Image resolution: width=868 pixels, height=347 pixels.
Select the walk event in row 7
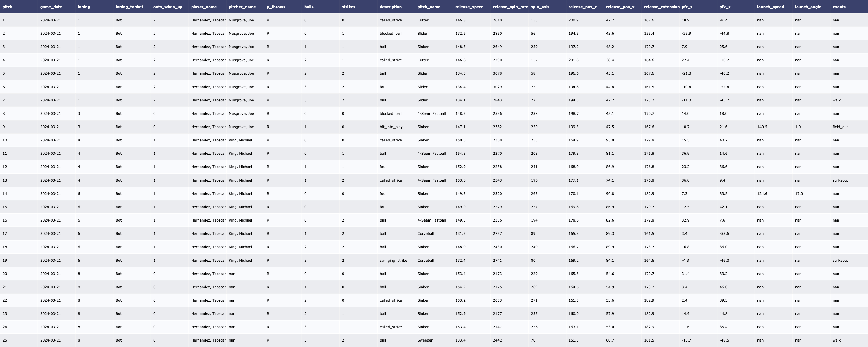point(836,100)
